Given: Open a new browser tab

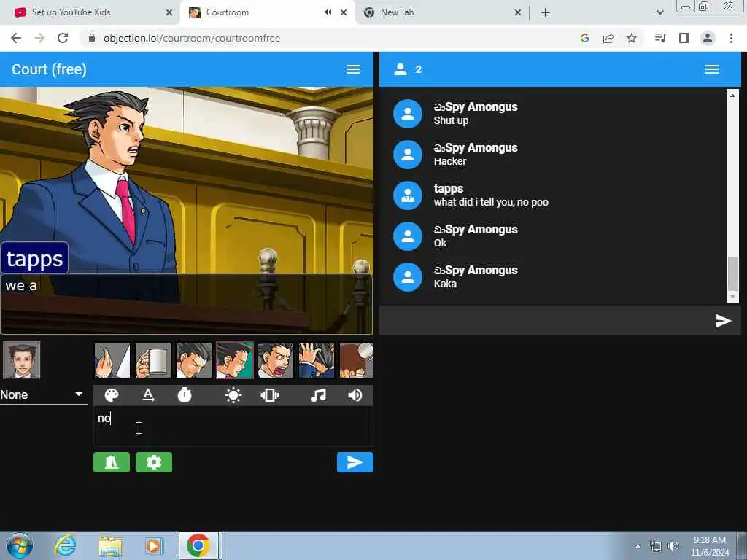Looking at the screenshot, I should click(x=546, y=12).
